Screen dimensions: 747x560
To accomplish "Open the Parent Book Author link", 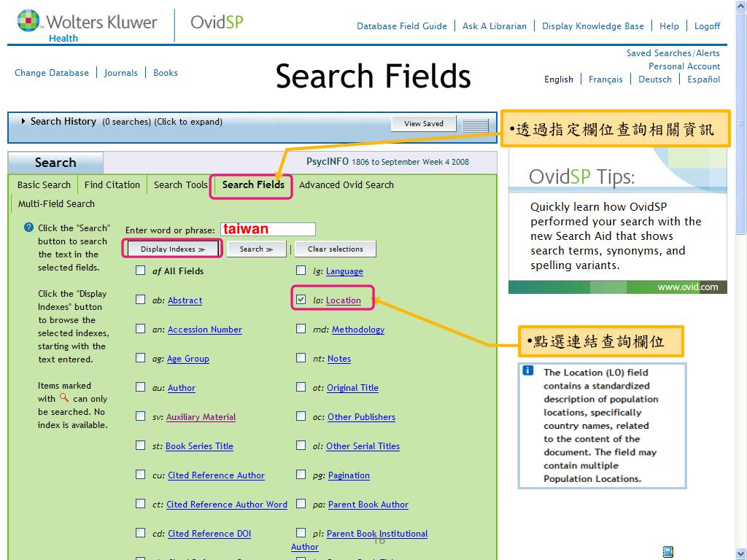I will (368, 505).
